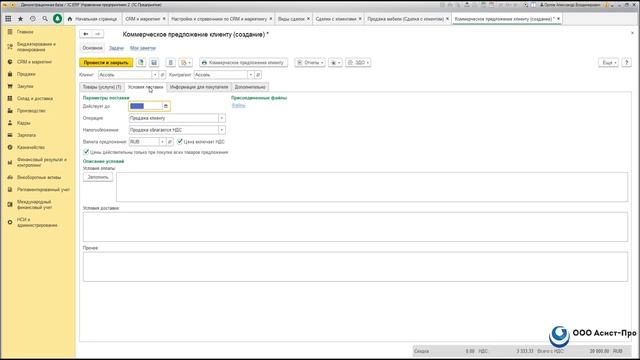Expand the Налогообложение dropdown

pyautogui.click(x=222, y=130)
